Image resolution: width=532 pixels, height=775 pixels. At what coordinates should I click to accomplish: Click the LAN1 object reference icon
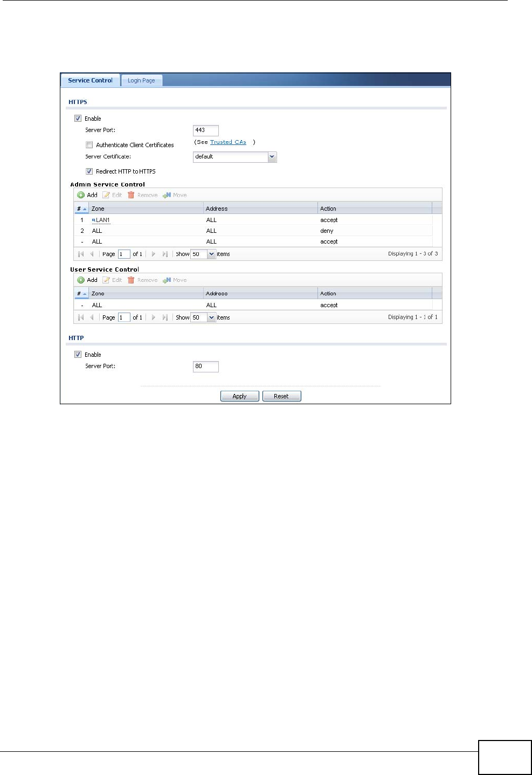(x=93, y=220)
